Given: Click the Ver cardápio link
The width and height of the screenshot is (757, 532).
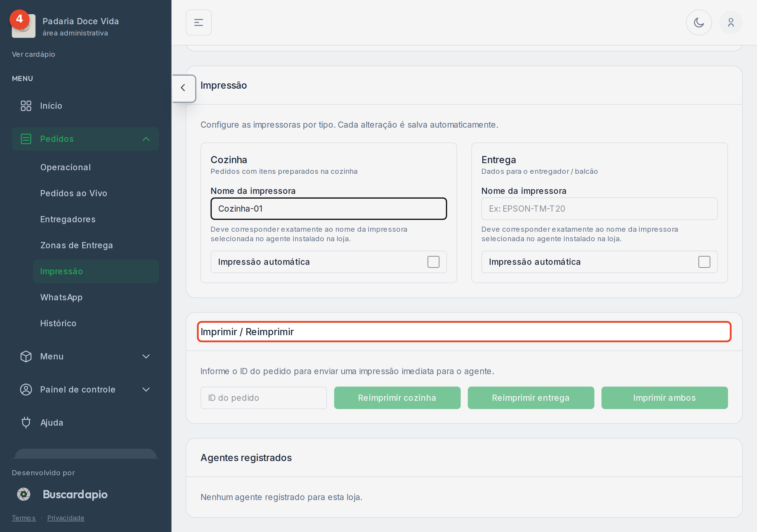Looking at the screenshot, I should (x=33, y=54).
